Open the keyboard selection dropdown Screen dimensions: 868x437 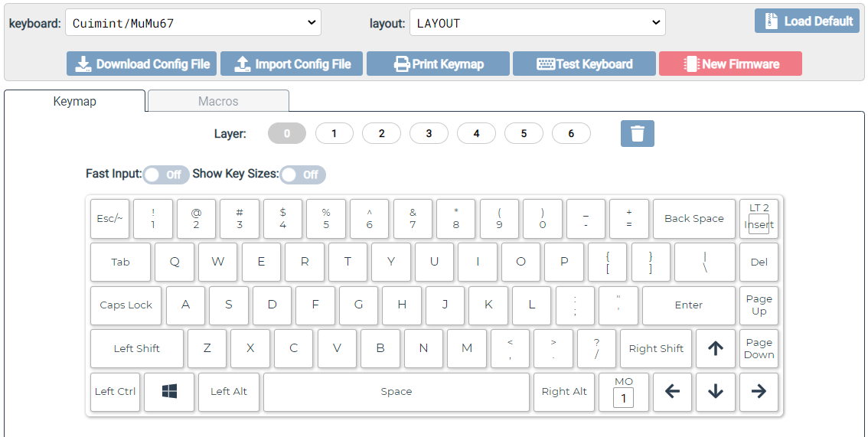[x=193, y=23]
